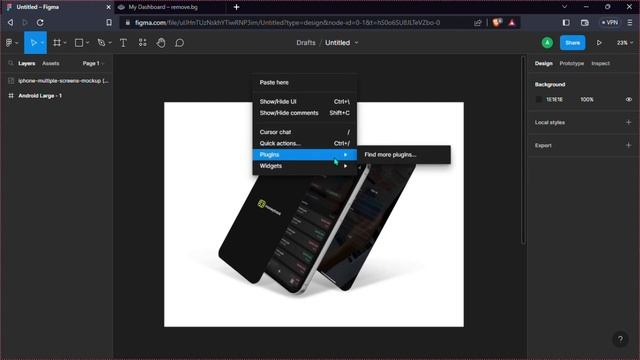Present the prototype with play icon

point(599,42)
